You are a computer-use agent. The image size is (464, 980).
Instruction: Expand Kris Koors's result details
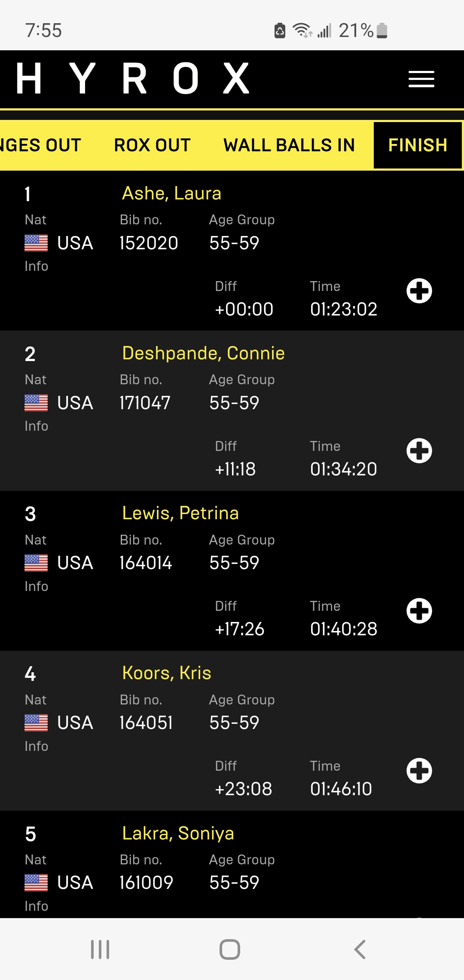[419, 771]
